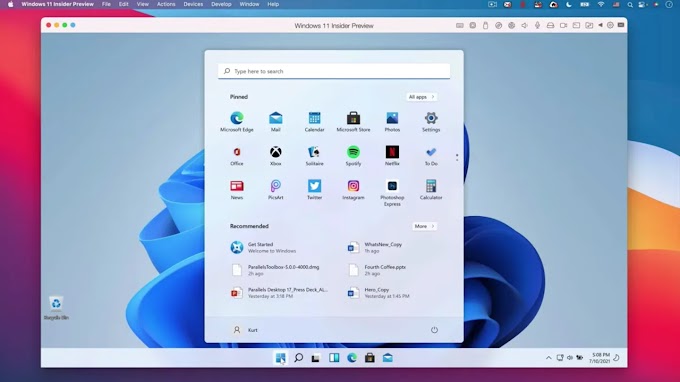The image size is (680, 382).
Task: Open the Twitter app
Action: click(x=314, y=189)
